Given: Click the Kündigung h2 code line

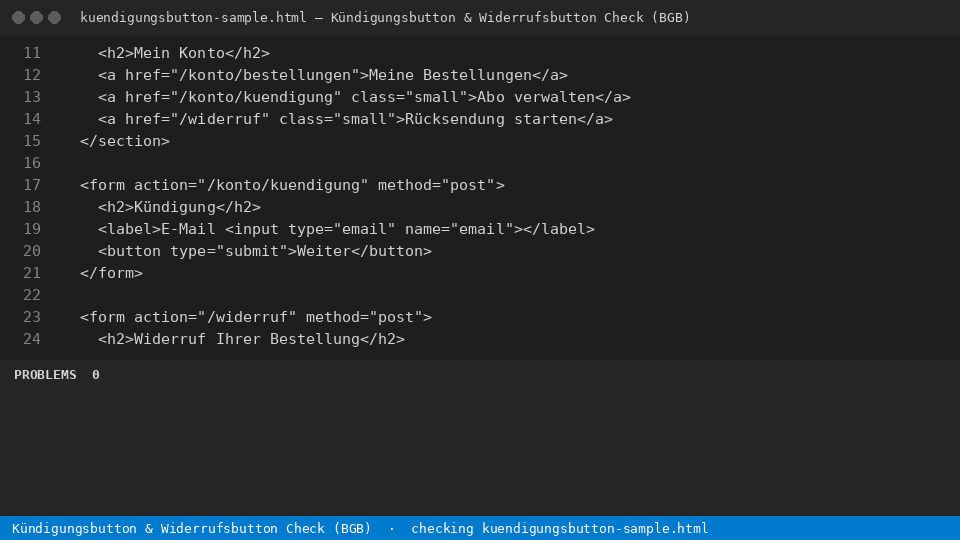Looking at the screenshot, I should point(179,208).
